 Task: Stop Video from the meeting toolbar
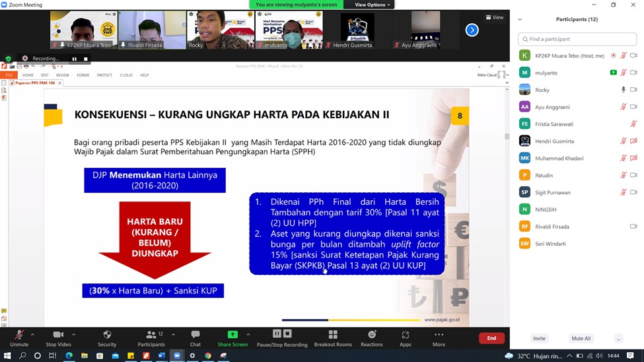click(58, 338)
